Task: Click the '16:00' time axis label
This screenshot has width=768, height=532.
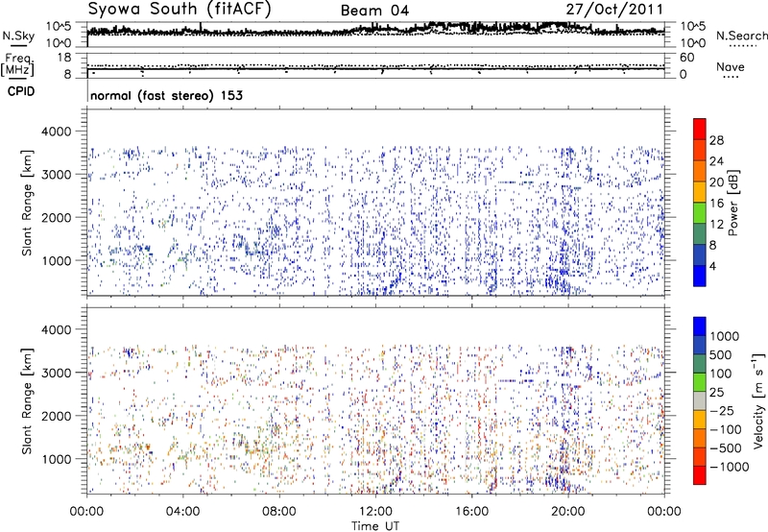Action: [471, 512]
